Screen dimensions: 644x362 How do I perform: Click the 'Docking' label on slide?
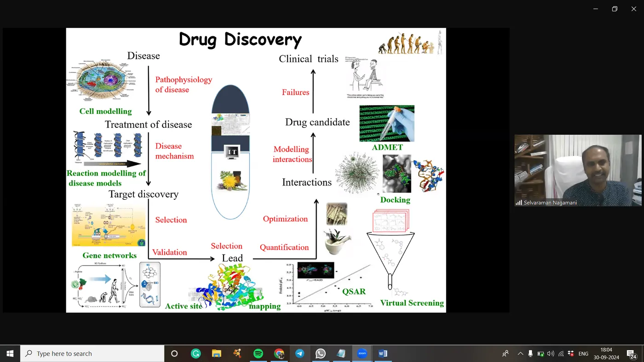click(395, 200)
